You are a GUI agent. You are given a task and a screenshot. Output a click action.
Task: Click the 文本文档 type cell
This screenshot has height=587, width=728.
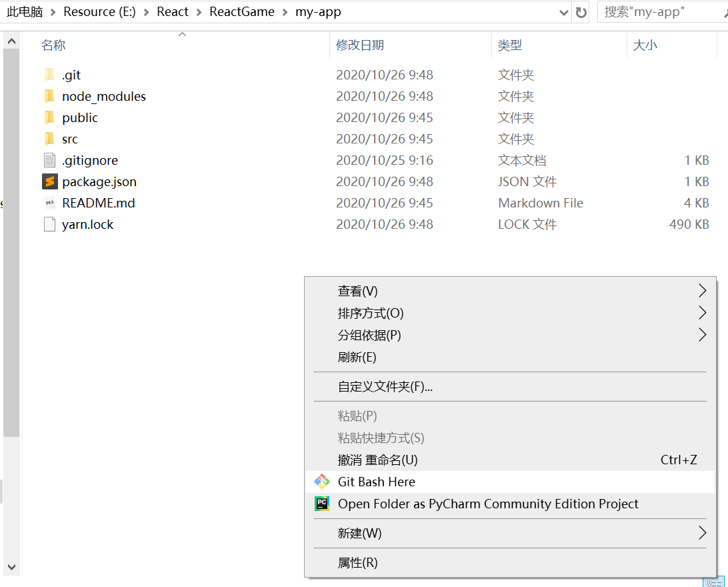522,160
